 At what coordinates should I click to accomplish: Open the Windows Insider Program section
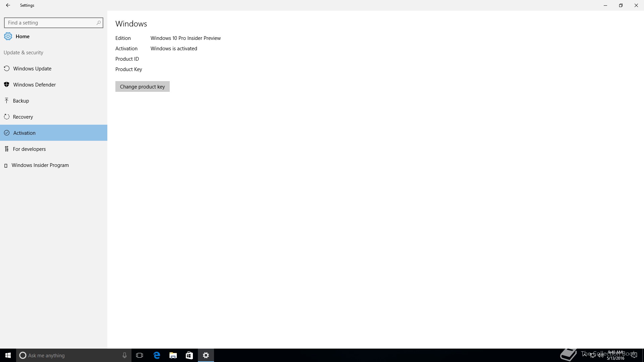pos(54,165)
